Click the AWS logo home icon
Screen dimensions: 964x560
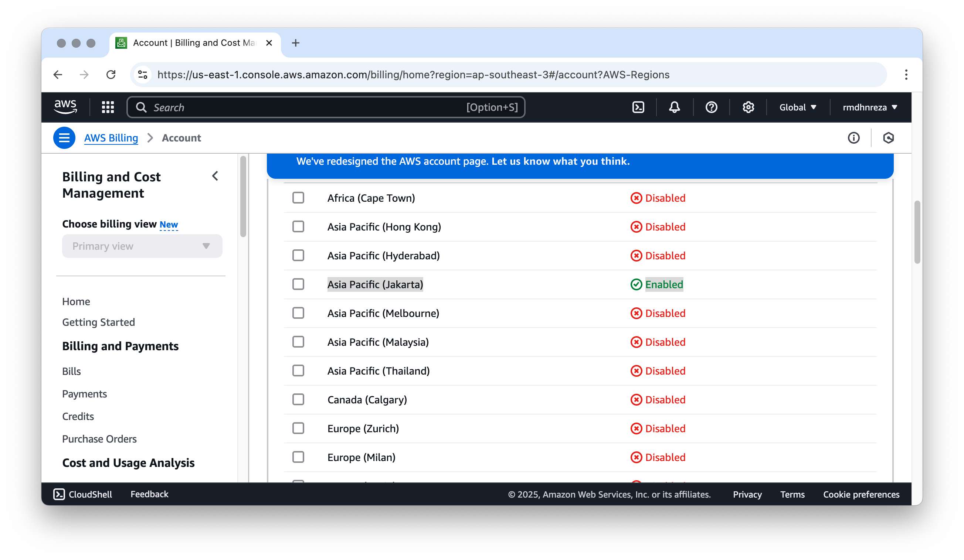tap(65, 107)
